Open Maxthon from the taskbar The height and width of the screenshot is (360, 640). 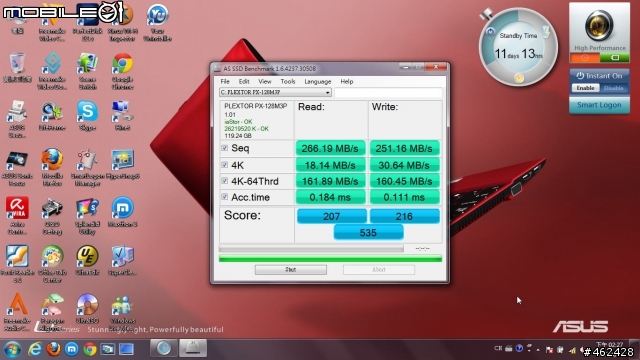tap(71, 349)
